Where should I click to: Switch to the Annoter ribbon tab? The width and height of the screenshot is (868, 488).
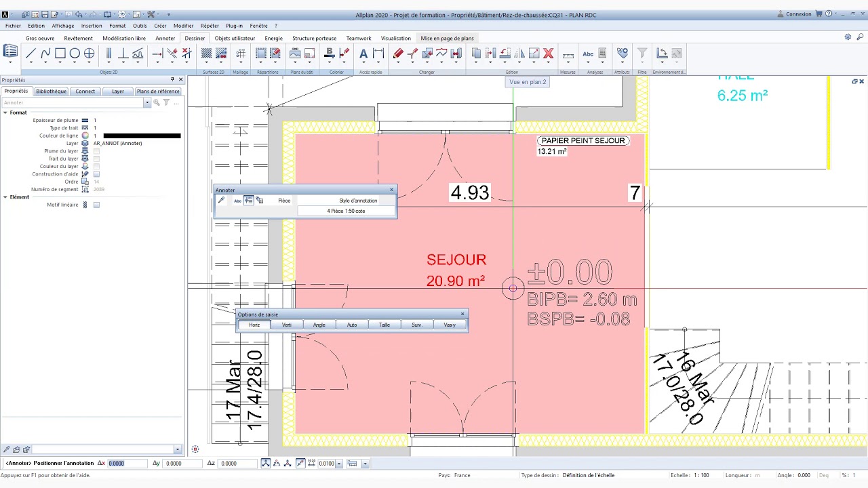[x=165, y=38]
